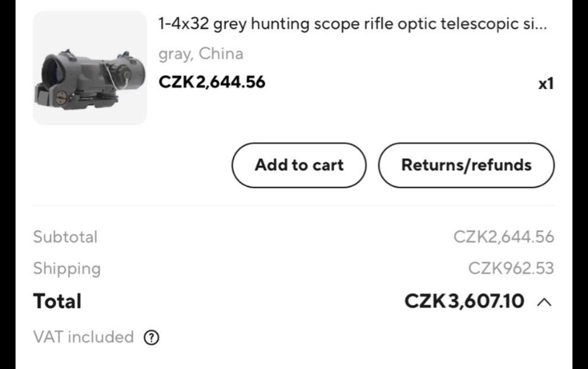Viewport: 588px width, 369px height.
Task: Click the x1 quantity indicator
Action: (x=546, y=84)
